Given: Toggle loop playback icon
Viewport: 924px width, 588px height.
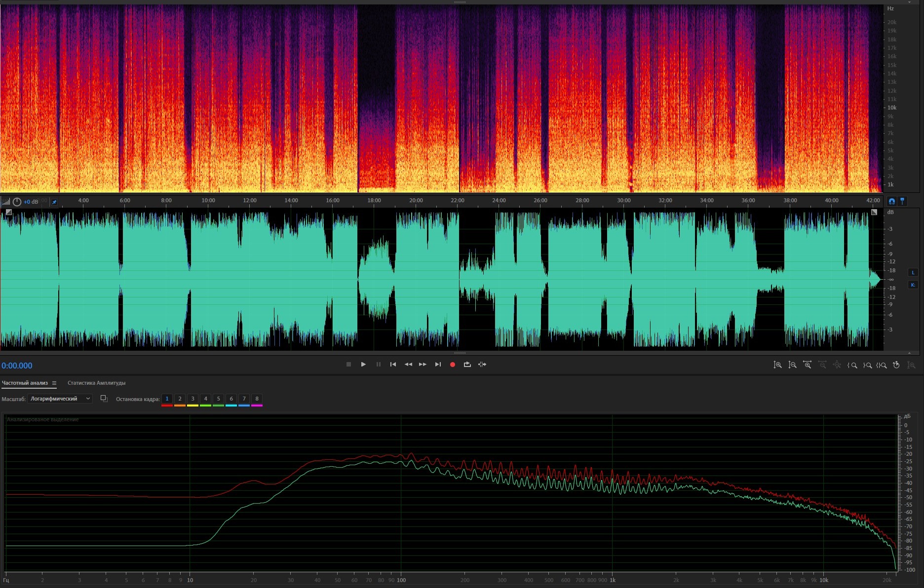Looking at the screenshot, I should pyautogui.click(x=467, y=365).
